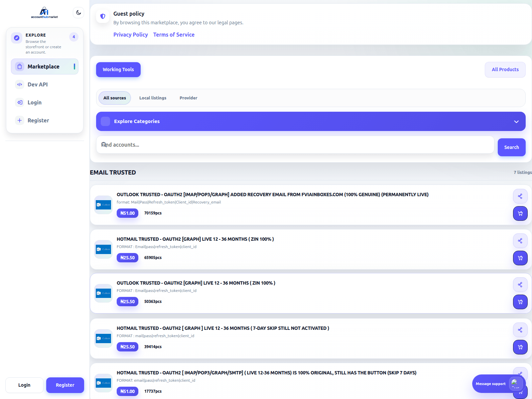This screenshot has width=532, height=399.
Task: Share Hotmail 7-day skip 39414pcs listing
Action: (x=520, y=330)
